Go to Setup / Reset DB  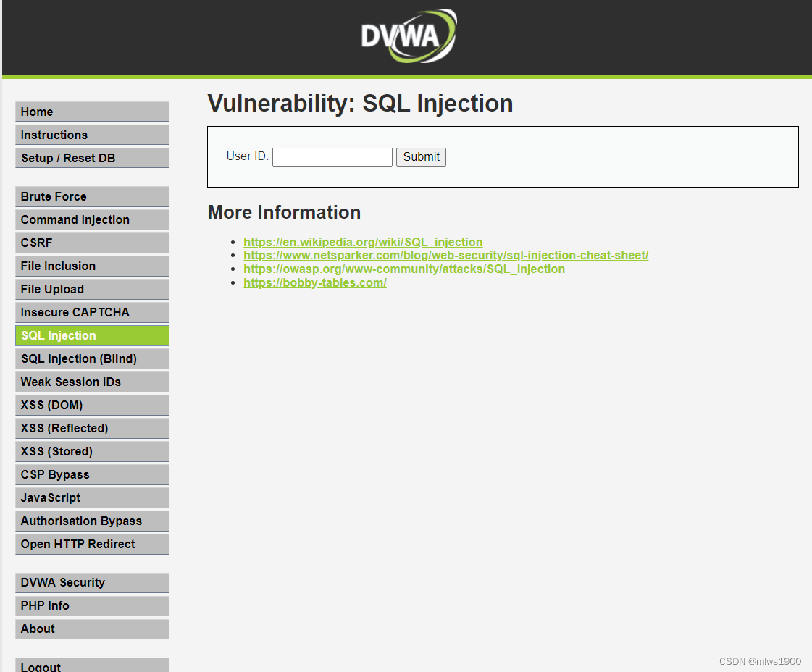92,158
